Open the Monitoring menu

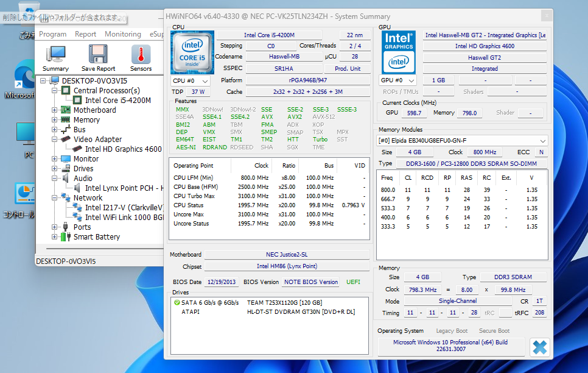tap(122, 34)
